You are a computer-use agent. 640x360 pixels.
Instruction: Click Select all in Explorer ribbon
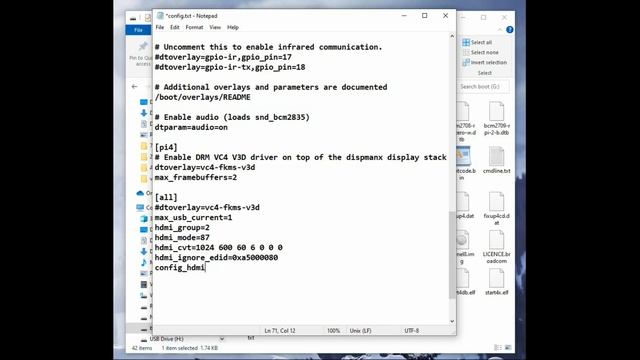coord(477,42)
